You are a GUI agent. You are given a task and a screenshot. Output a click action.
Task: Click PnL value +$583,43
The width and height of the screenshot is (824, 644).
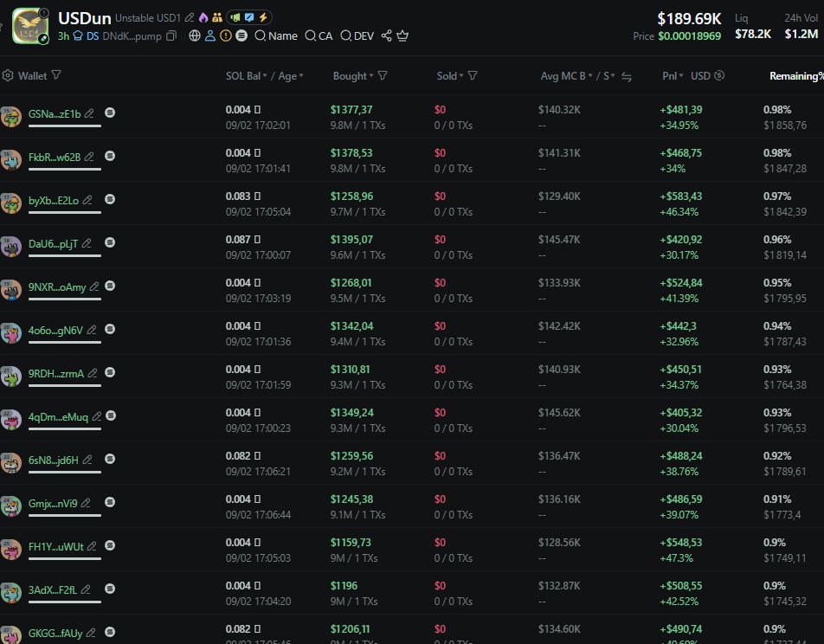click(x=680, y=196)
